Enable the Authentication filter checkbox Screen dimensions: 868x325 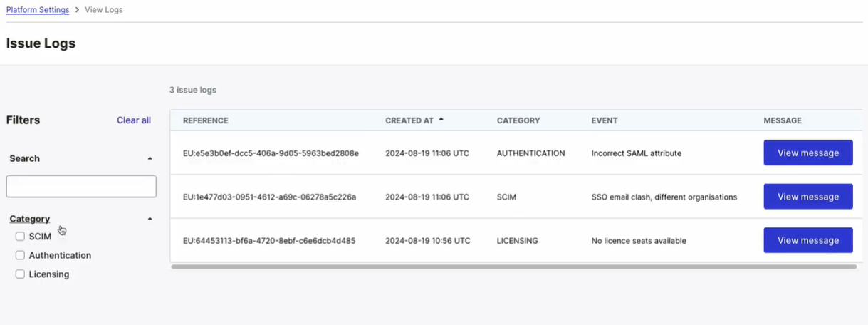click(x=20, y=255)
